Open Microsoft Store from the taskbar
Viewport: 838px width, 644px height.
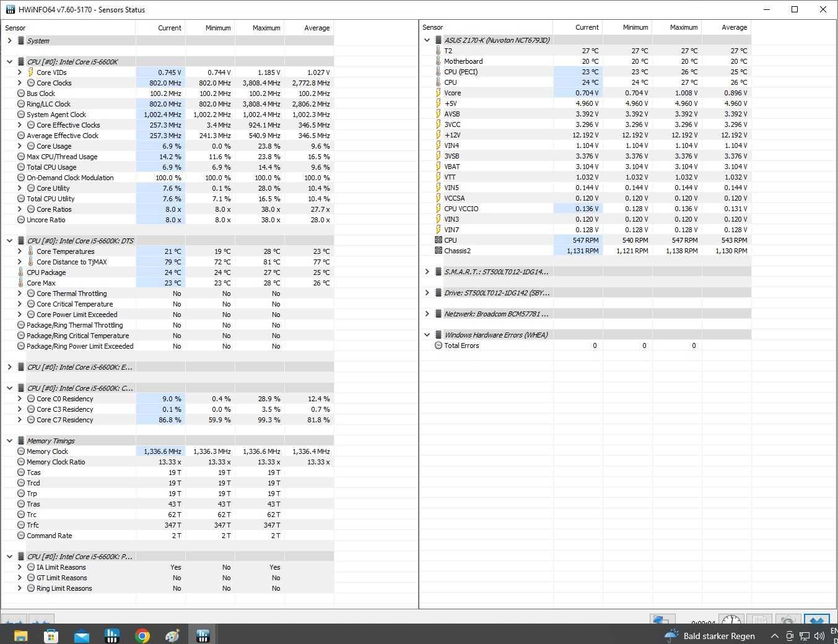[51, 635]
